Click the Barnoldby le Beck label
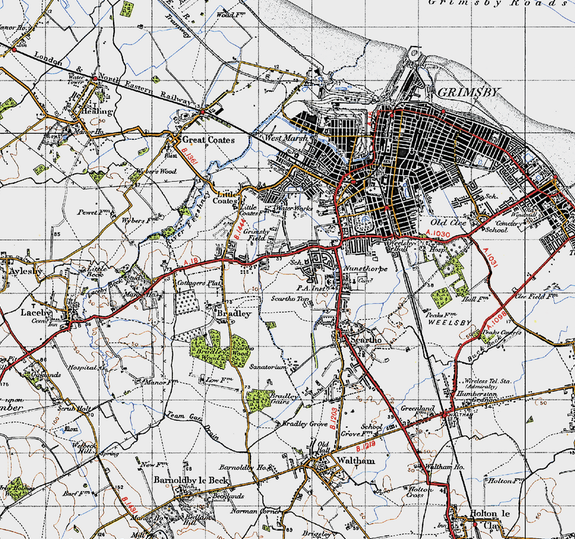This screenshot has height=539, width=575. pyautogui.click(x=191, y=480)
